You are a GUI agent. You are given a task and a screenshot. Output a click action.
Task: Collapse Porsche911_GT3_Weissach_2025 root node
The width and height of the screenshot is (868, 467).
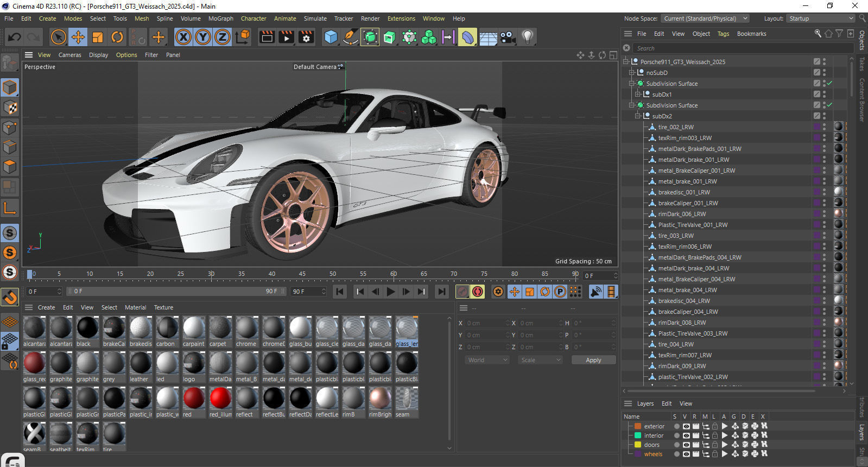tap(626, 62)
